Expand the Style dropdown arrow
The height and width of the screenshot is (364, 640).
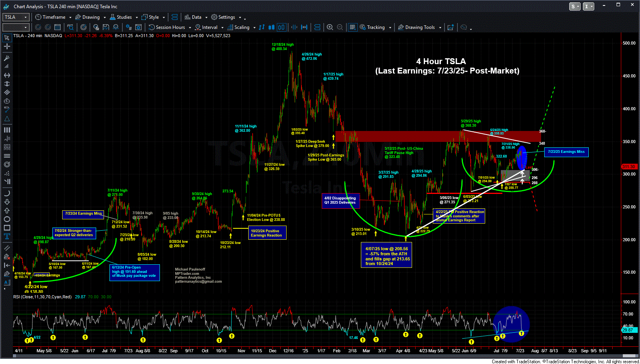pos(164,17)
